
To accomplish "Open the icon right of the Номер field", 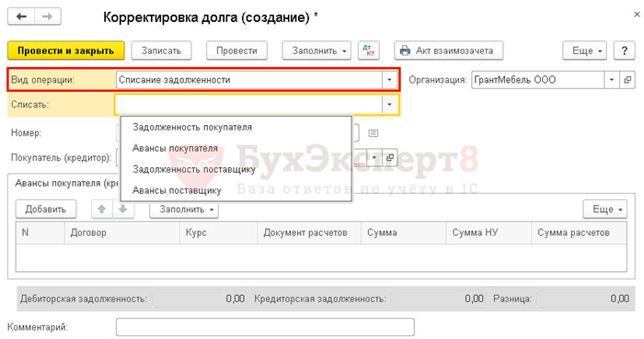I will pos(374,133).
